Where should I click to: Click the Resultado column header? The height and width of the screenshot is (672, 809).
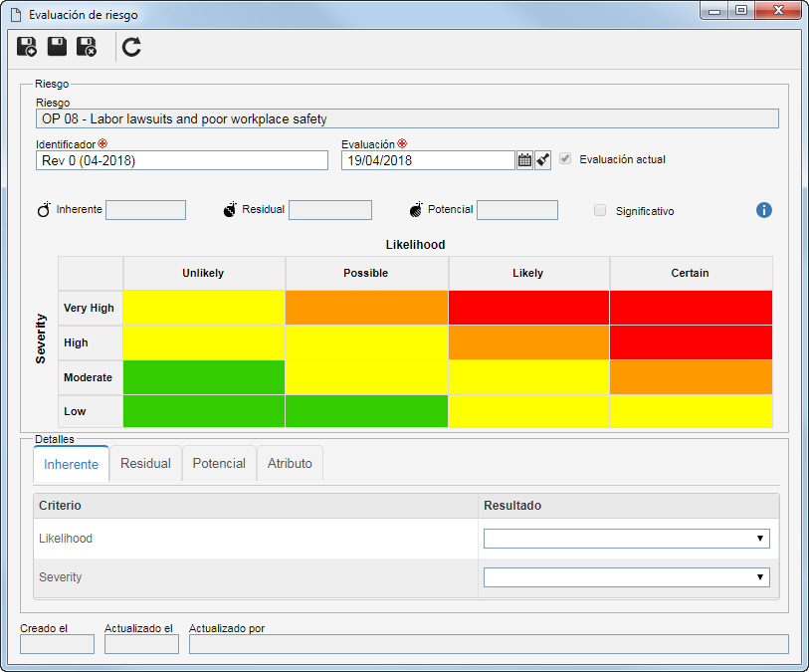pos(629,506)
